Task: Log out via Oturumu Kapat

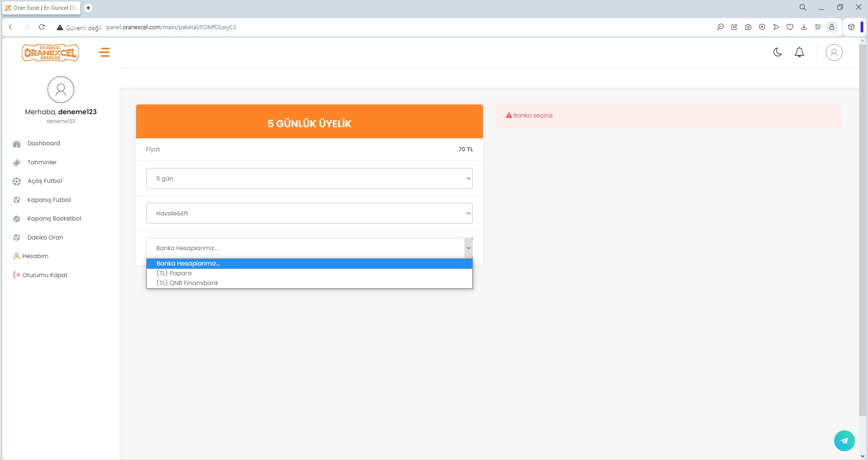Action: coord(45,275)
